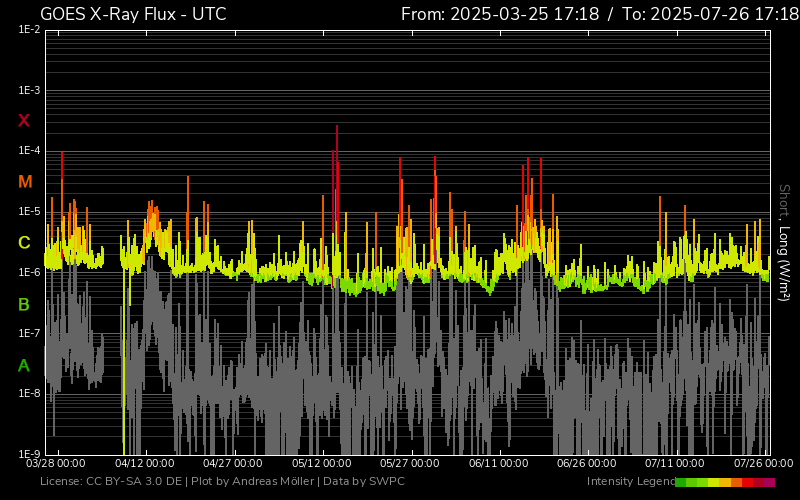Click the 1E-2 y-axis label
The image size is (800, 500).
(29, 30)
